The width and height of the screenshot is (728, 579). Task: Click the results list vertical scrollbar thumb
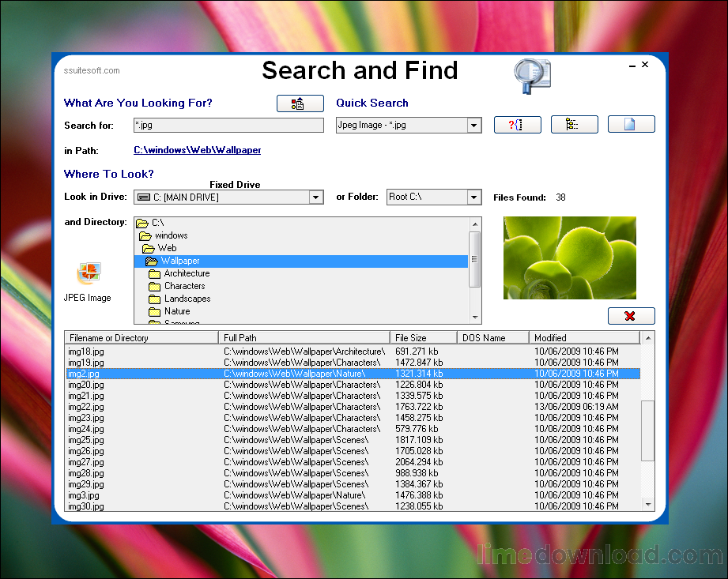point(647,430)
